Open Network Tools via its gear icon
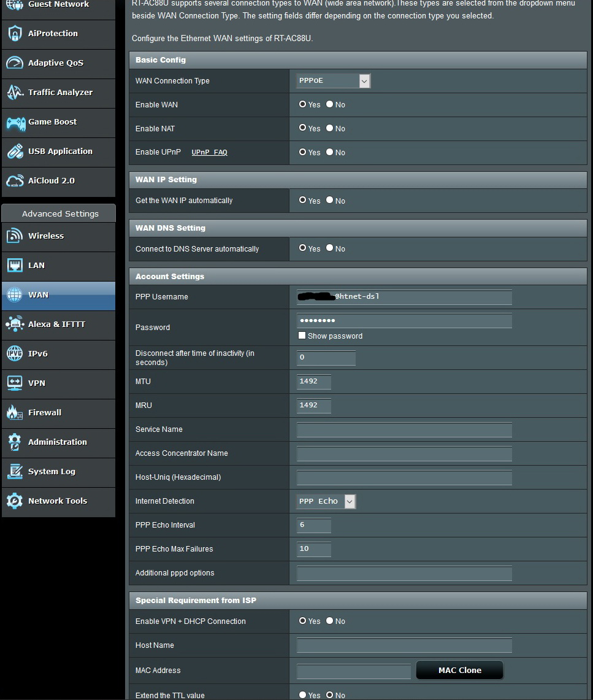 pos(15,501)
